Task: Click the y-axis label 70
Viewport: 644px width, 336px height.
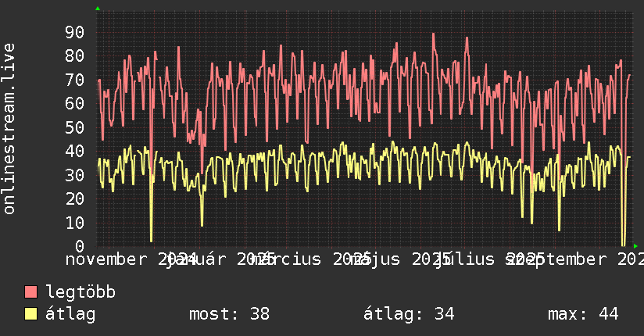Action: (x=74, y=80)
